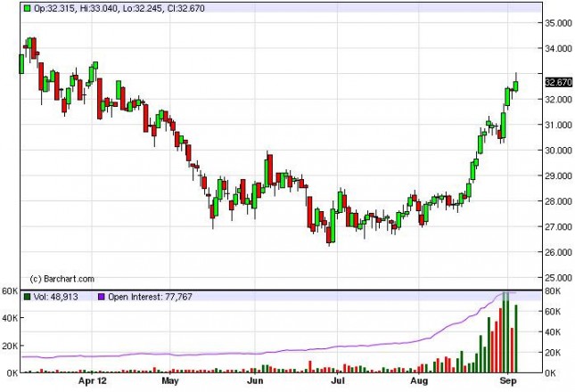Select the OHLC readout 'Op:32.315, Hi:33.040, Lo:32.245, Cl:32.670'
575x392 pixels.
[119, 8]
